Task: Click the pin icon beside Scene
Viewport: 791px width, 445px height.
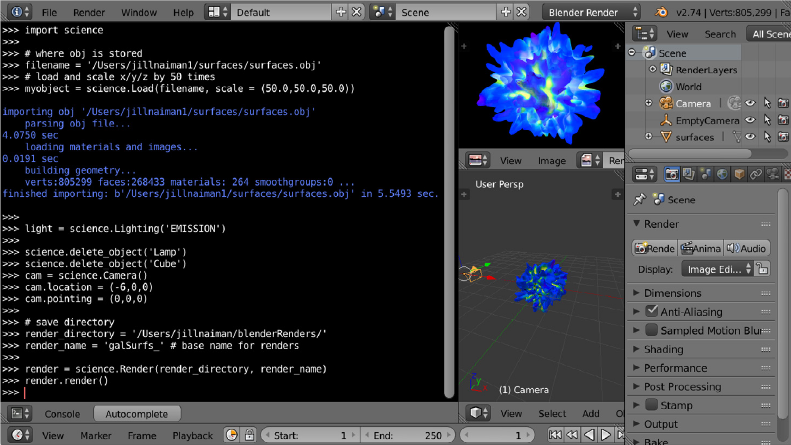Action: (640, 199)
